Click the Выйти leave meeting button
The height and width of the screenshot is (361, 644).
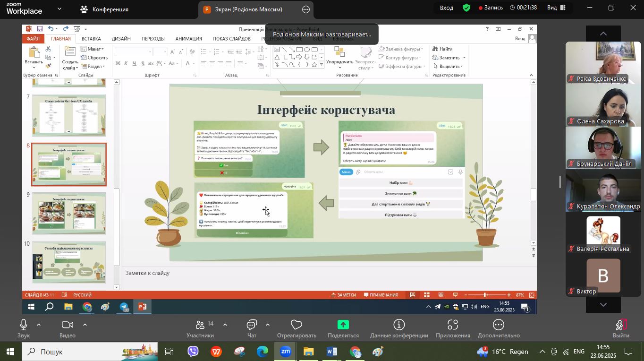tap(621, 329)
